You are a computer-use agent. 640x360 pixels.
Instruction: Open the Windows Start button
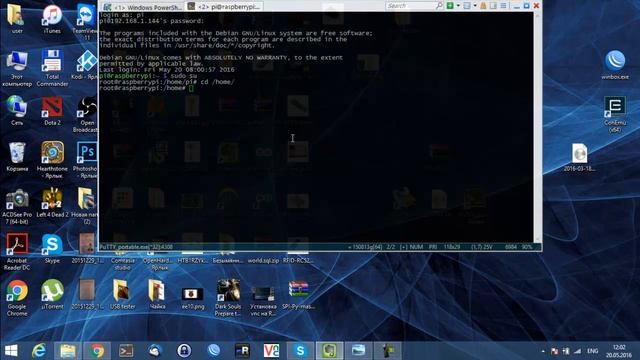pos(11,351)
